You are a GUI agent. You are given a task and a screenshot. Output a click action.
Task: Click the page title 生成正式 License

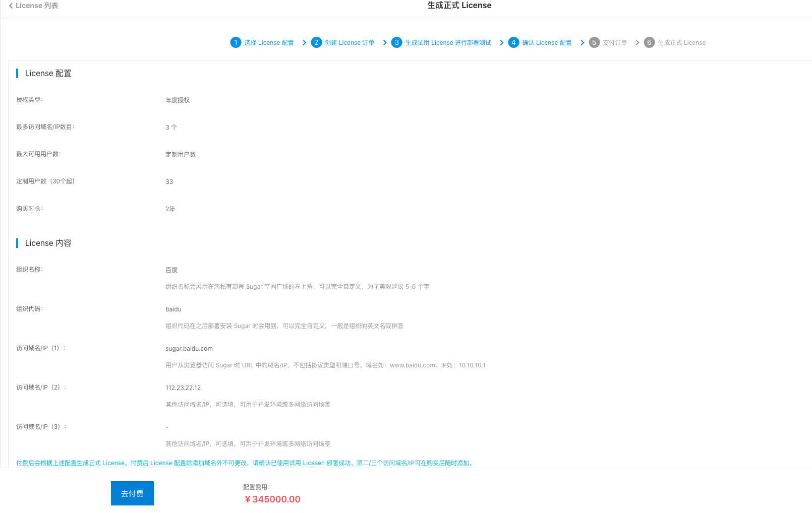click(x=459, y=6)
